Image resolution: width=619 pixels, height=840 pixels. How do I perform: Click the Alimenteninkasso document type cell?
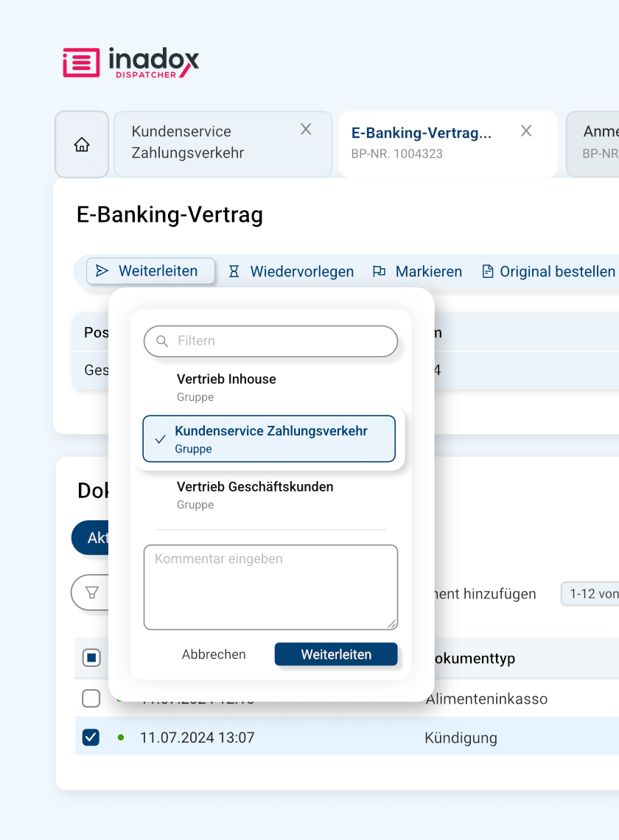pyautogui.click(x=486, y=699)
